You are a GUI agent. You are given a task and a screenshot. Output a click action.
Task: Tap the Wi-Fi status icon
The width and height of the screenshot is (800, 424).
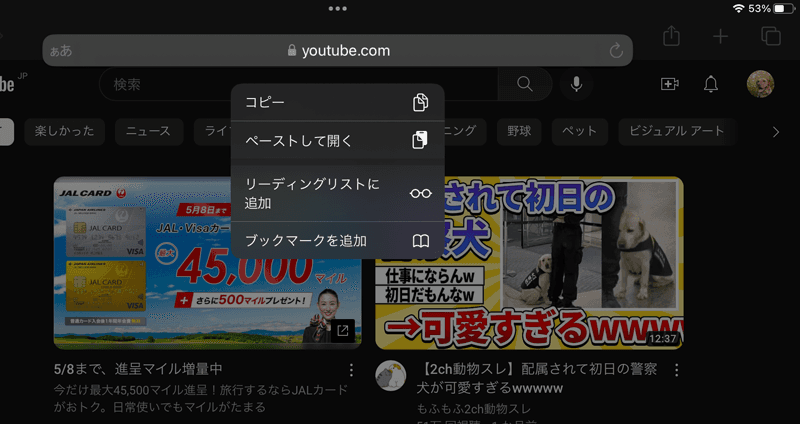click(738, 8)
